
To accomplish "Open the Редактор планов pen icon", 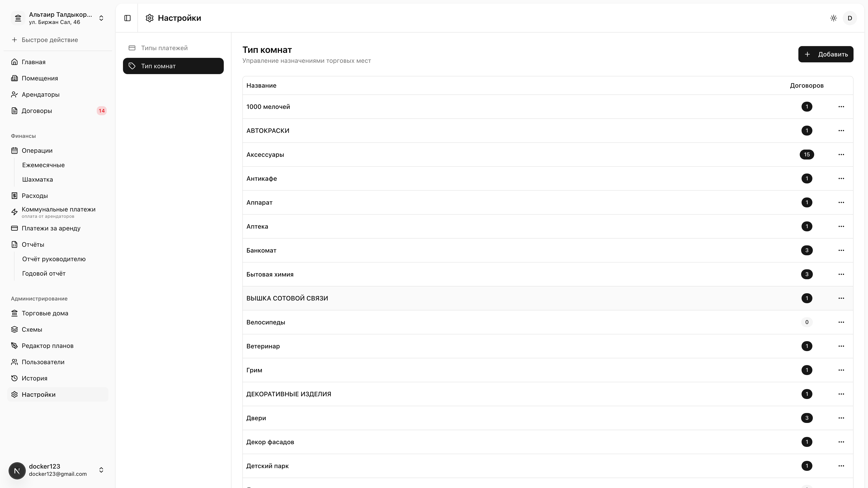I will [14, 346].
